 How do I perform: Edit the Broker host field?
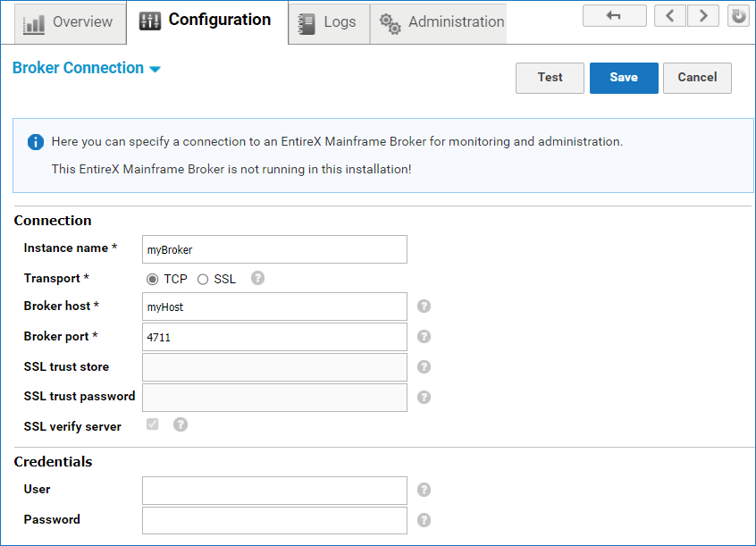click(x=274, y=307)
